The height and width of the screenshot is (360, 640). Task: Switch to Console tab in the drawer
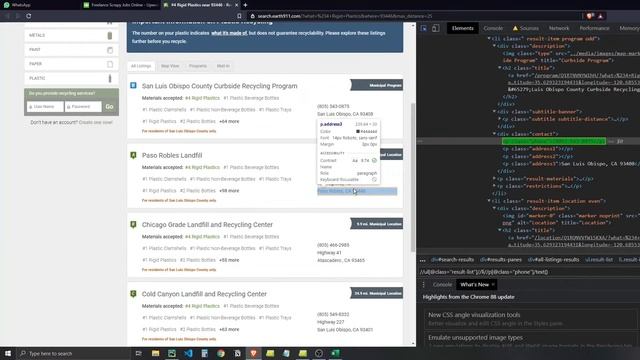click(442, 284)
